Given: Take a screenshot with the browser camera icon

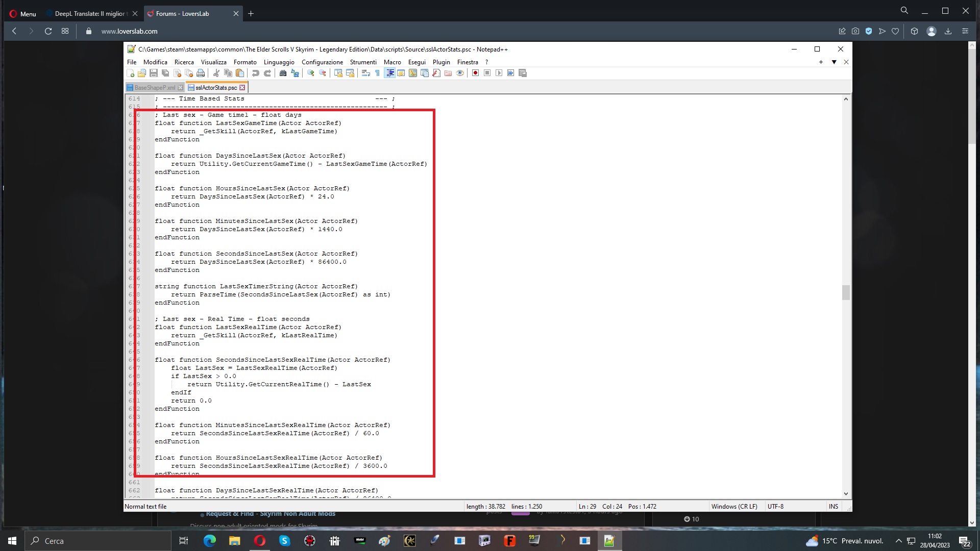Looking at the screenshot, I should (x=855, y=31).
